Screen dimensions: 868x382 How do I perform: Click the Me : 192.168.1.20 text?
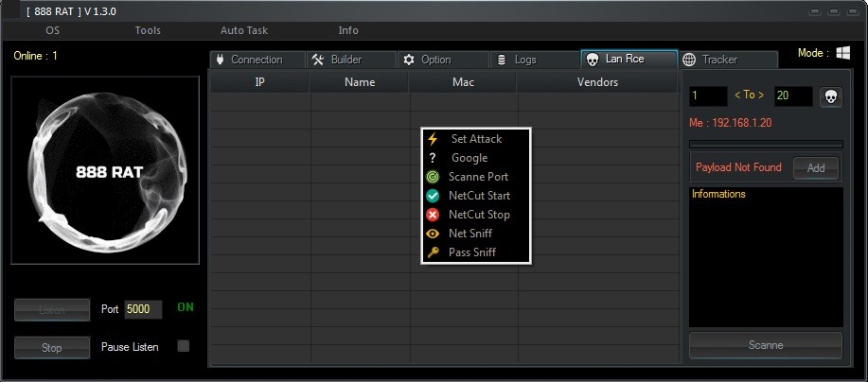pos(730,123)
